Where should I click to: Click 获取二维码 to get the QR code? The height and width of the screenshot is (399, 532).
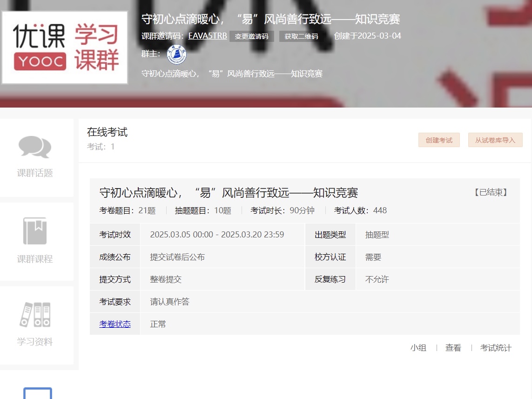coord(302,36)
